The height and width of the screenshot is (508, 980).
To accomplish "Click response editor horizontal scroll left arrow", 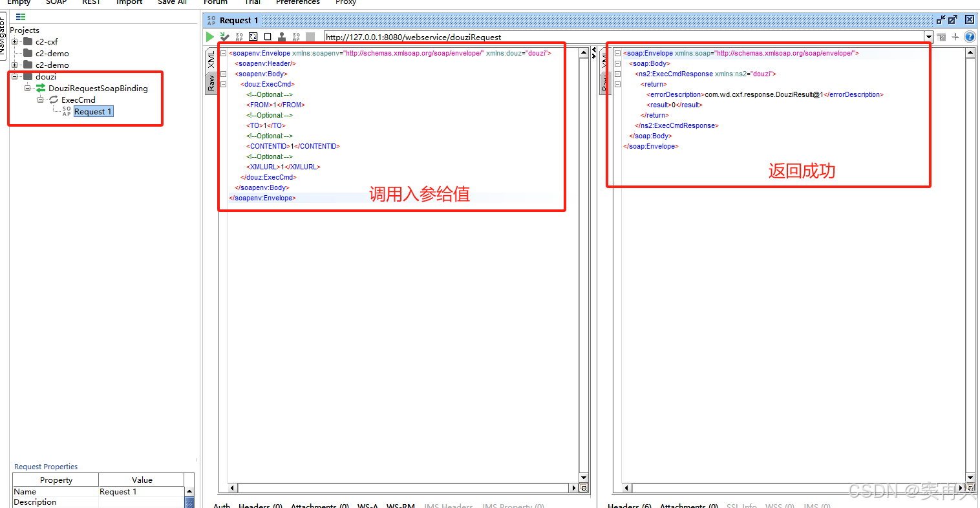I will pos(627,488).
